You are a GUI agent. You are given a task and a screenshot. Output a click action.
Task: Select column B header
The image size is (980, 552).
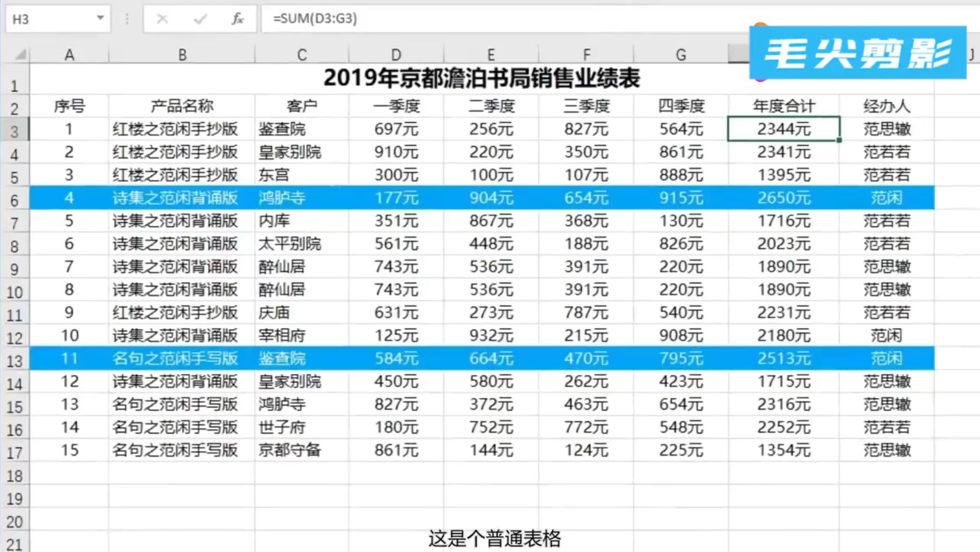point(182,54)
